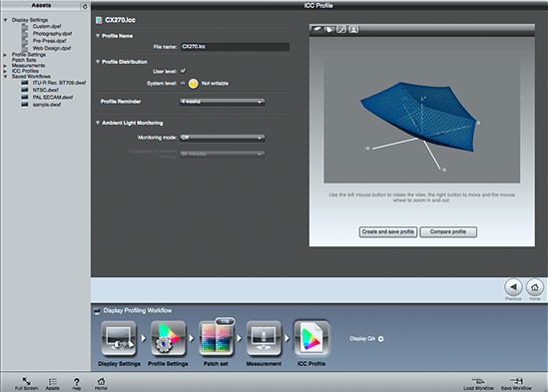Open NTSC.dwxf saved workflow
The width and height of the screenshot is (548, 392).
(46, 90)
